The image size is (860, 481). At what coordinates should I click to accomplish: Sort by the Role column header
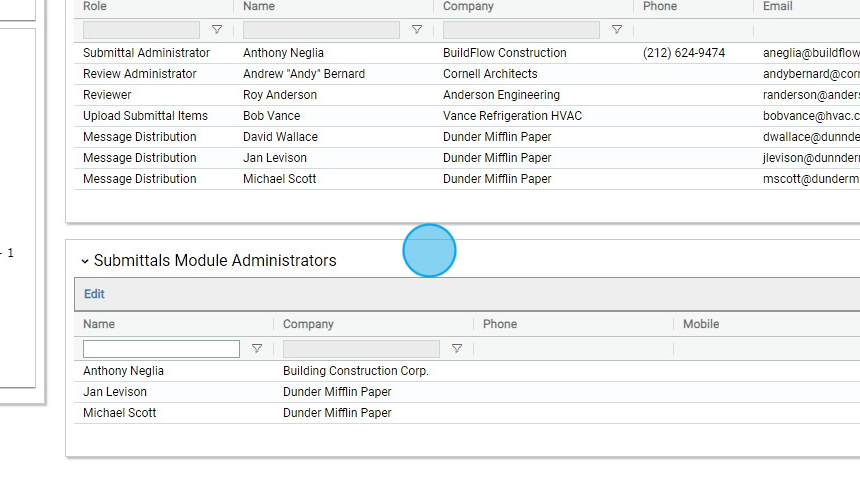pos(95,6)
